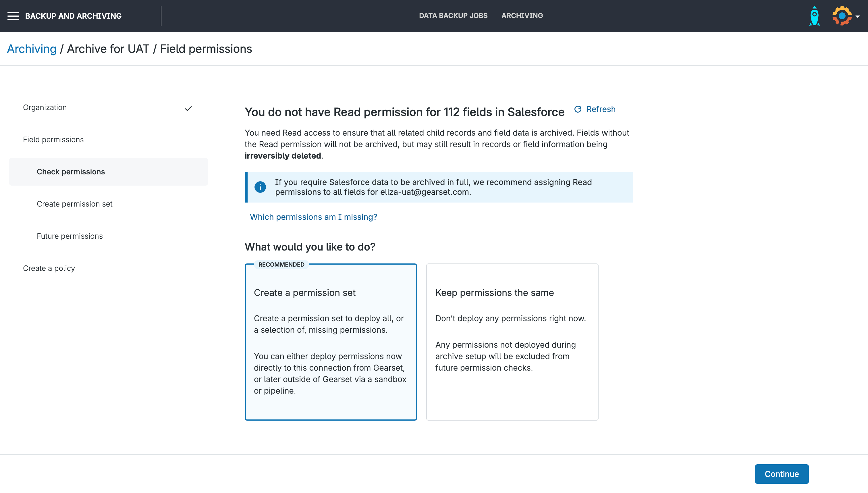
Task: Click the blue info icon in banner
Action: click(260, 187)
